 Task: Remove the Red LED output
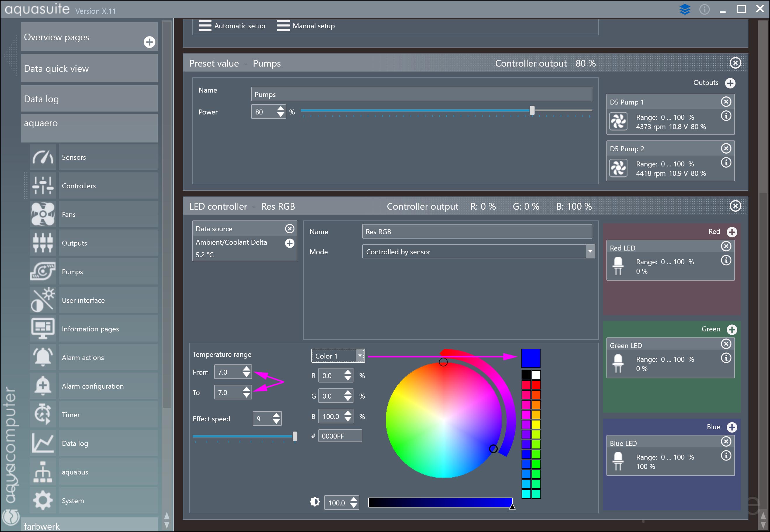coord(726,246)
